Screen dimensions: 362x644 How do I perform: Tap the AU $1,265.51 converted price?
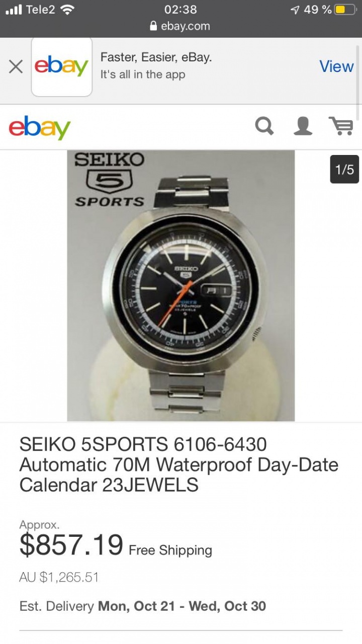click(59, 577)
